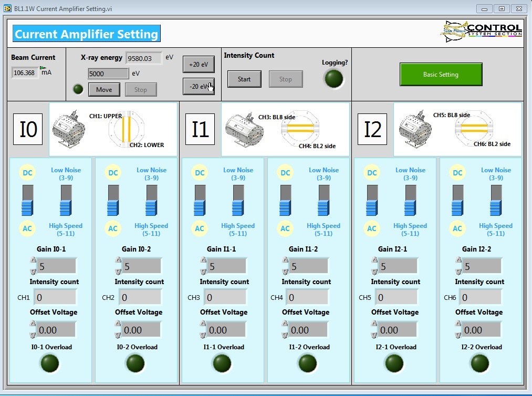Screen dimensions: 532x396
Task: Toggle Low Noise/High Speed switch for I0-1
Action: (x=66, y=201)
